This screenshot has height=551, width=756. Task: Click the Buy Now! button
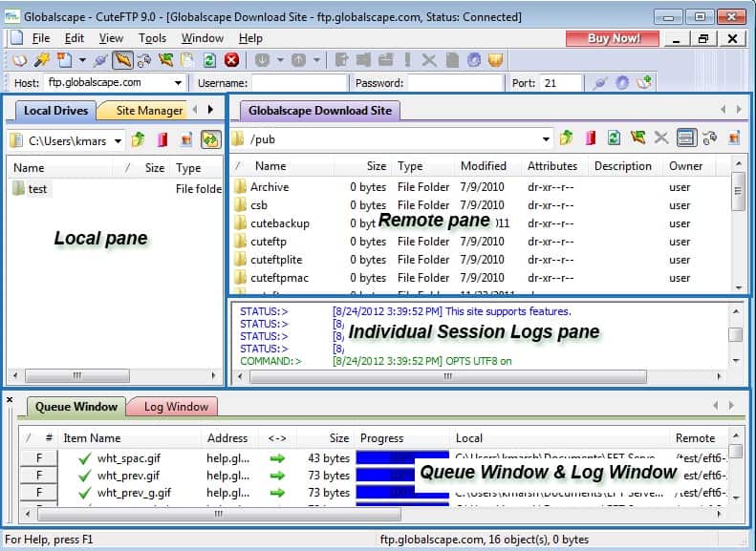tap(613, 38)
